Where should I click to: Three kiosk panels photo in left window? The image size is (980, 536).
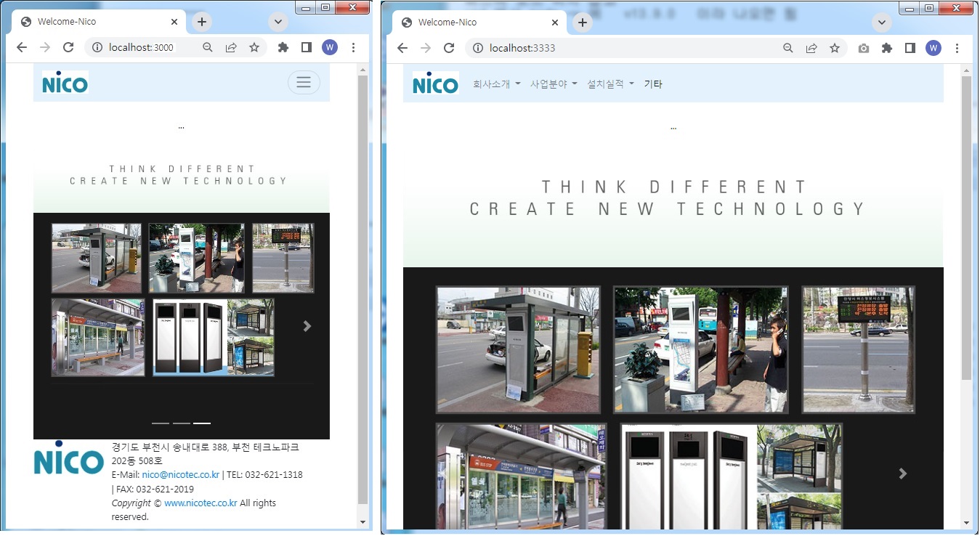(x=214, y=337)
